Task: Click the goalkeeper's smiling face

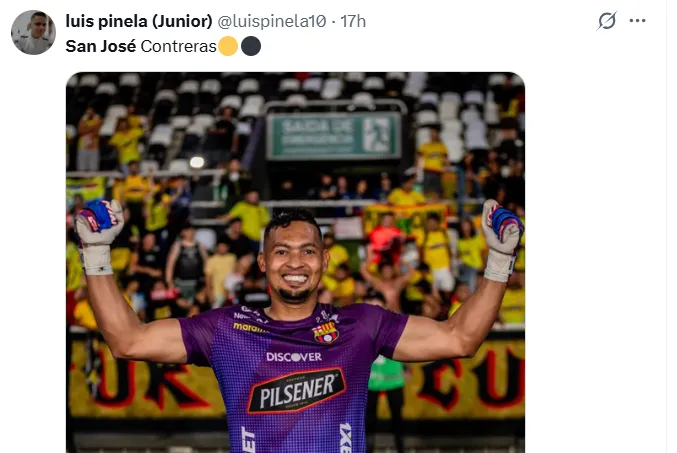Action: 294,259
